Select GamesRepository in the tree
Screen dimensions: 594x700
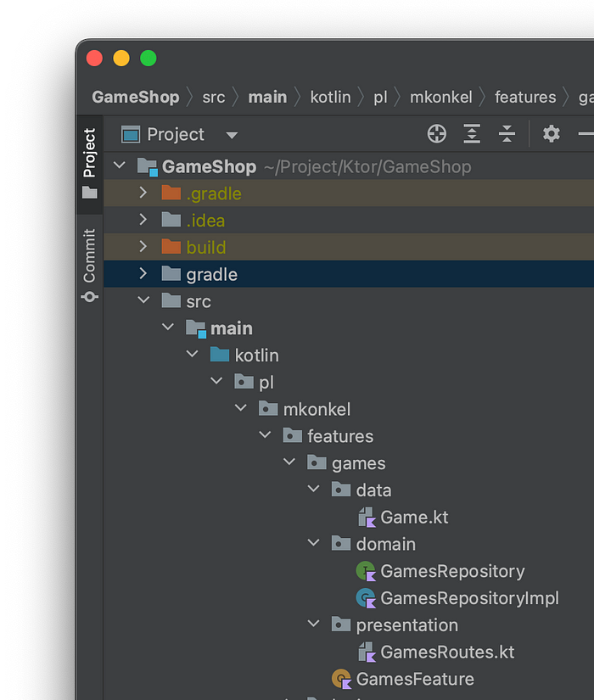tap(452, 571)
